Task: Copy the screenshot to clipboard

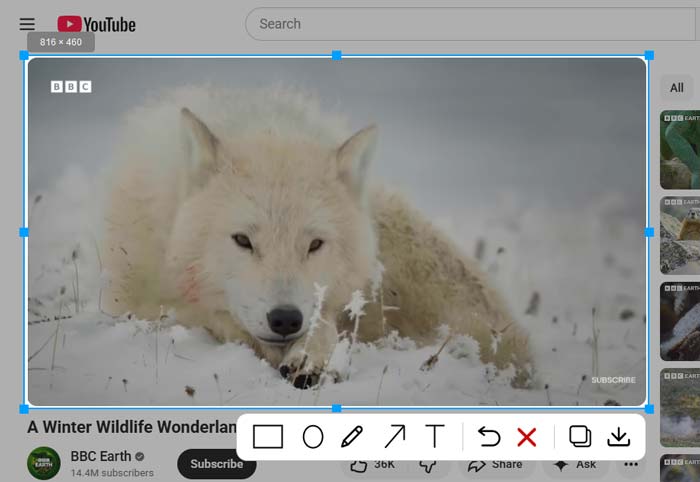Action: coord(580,436)
